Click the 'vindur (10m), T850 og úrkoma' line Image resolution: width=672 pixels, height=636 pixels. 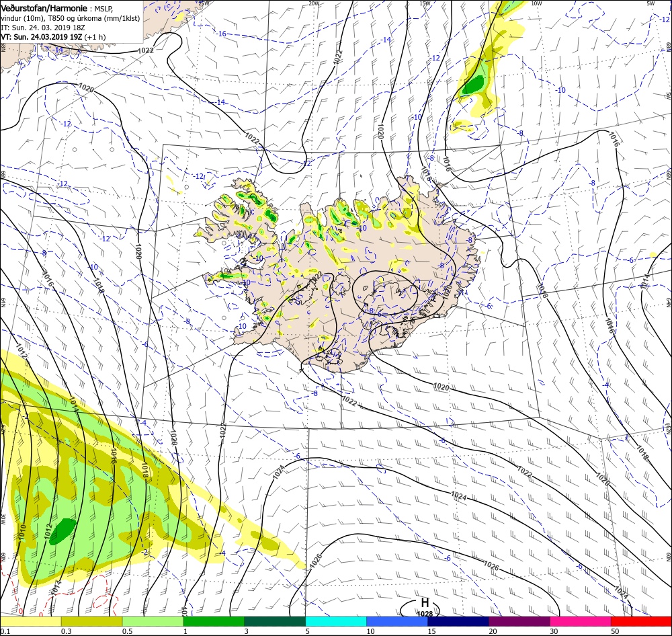pos(71,18)
